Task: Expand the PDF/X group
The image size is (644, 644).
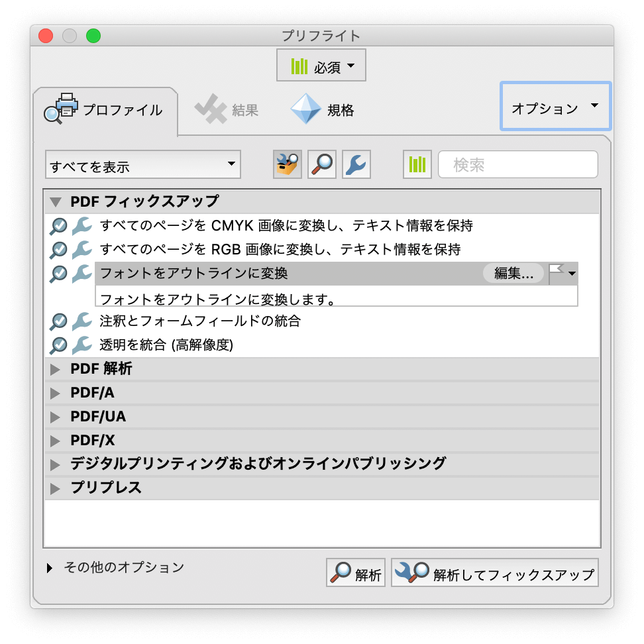Action: coord(55,441)
